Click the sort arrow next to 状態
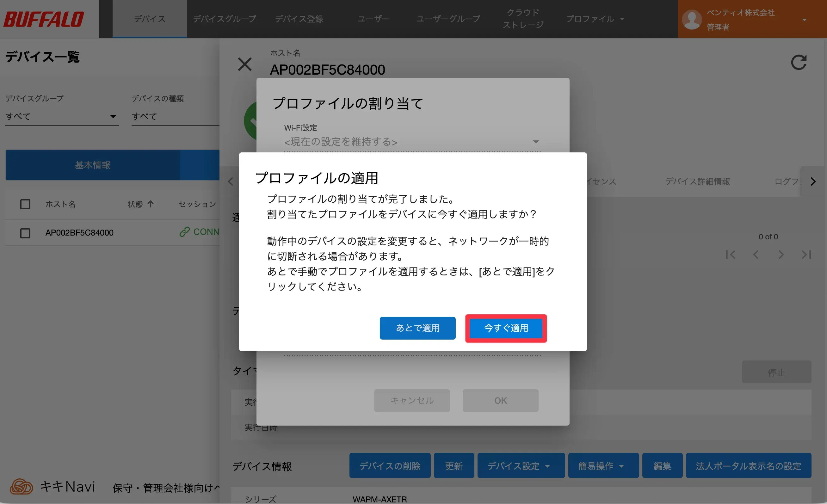The width and height of the screenshot is (827, 504). pos(151,204)
